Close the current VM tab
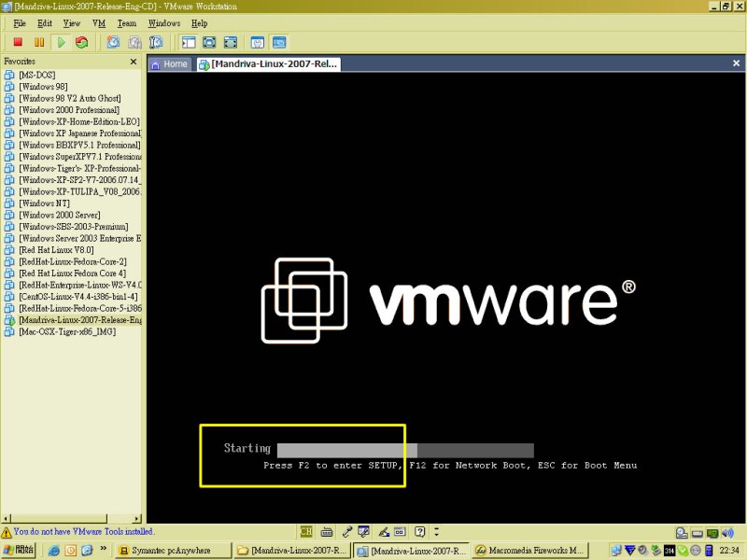This screenshot has height=560, width=747. [736, 63]
